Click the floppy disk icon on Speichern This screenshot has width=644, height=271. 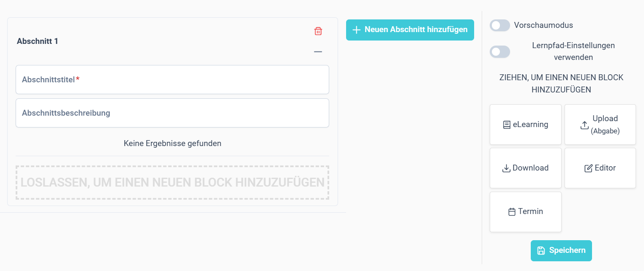pos(541,251)
